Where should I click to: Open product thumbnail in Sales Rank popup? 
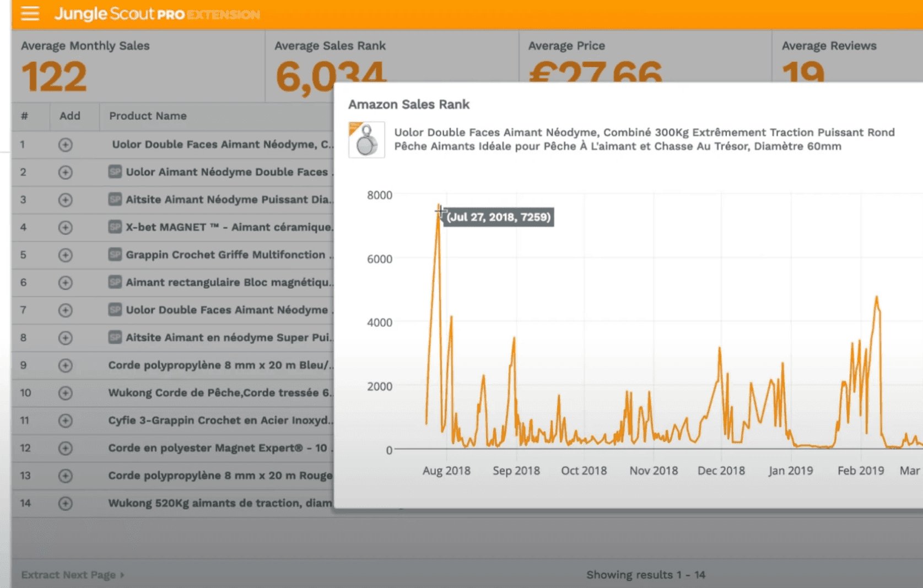pyautogui.click(x=366, y=140)
